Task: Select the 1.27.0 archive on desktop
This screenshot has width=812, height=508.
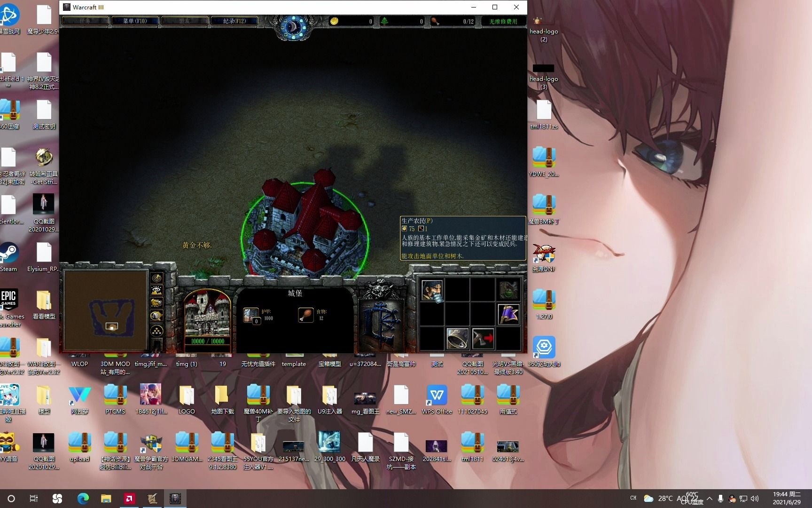Action: (x=544, y=304)
